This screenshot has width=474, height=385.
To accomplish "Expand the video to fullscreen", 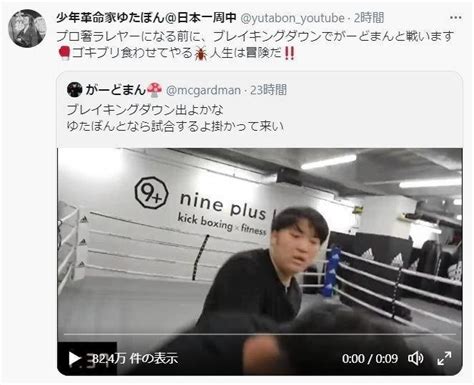I will pos(444,358).
